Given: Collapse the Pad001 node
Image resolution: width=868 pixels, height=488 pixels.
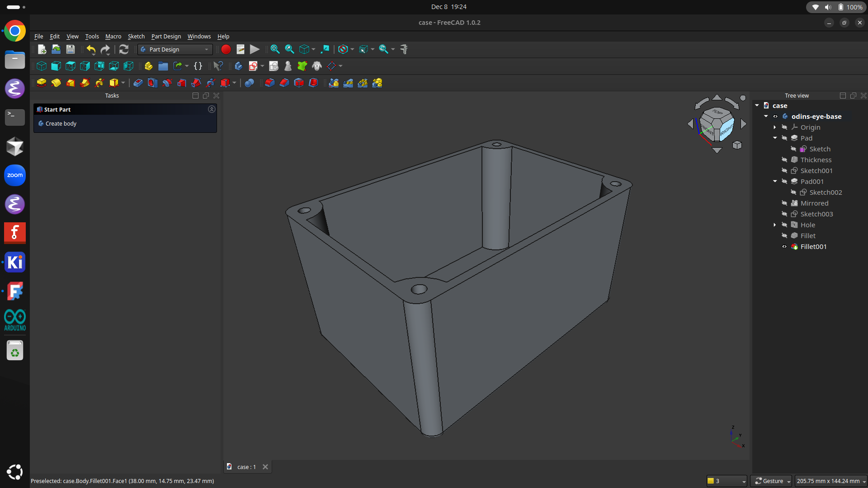Looking at the screenshot, I should (x=775, y=181).
